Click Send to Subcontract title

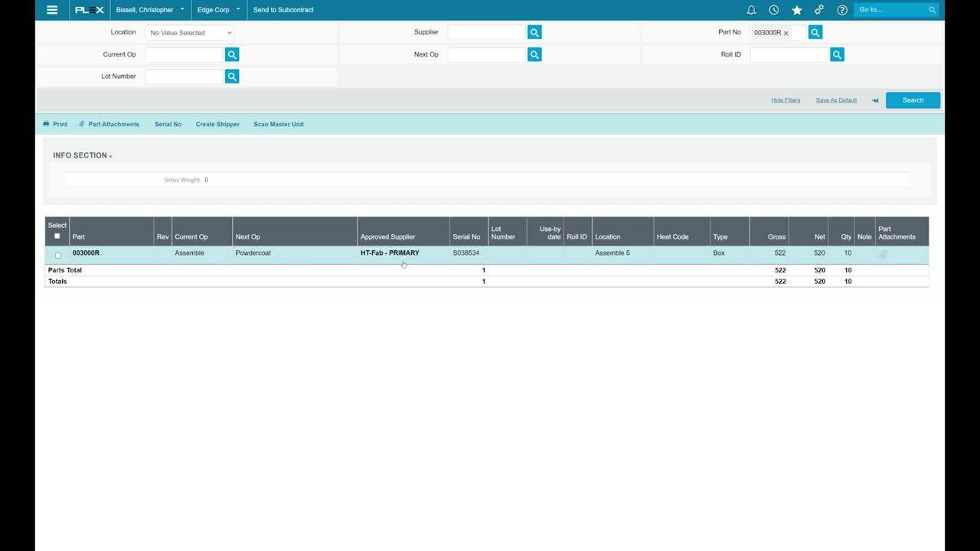pyautogui.click(x=283, y=10)
